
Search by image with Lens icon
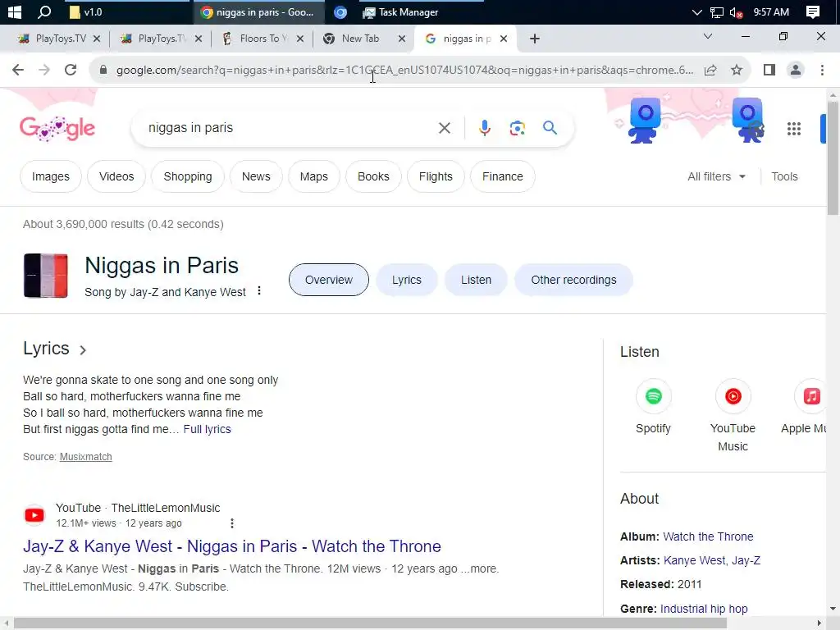(x=517, y=128)
